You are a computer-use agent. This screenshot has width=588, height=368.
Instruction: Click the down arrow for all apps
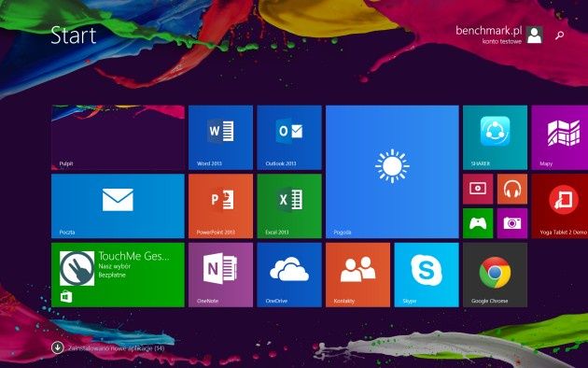pos(57,347)
